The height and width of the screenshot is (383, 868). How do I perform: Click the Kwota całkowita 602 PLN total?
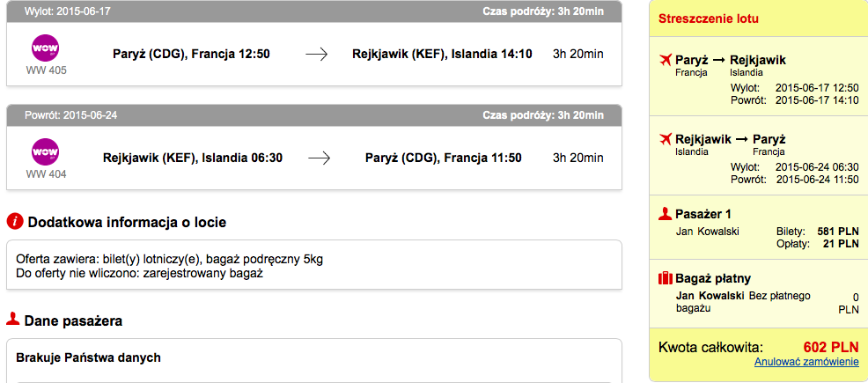(x=758, y=348)
